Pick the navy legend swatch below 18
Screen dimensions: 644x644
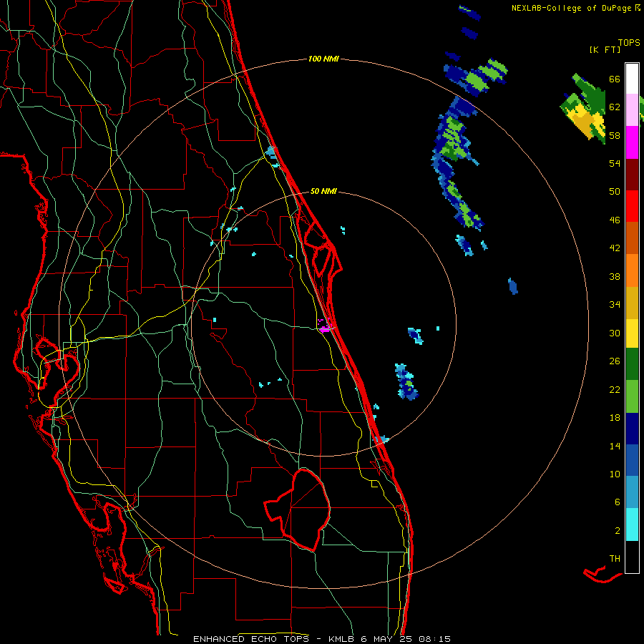click(x=632, y=429)
